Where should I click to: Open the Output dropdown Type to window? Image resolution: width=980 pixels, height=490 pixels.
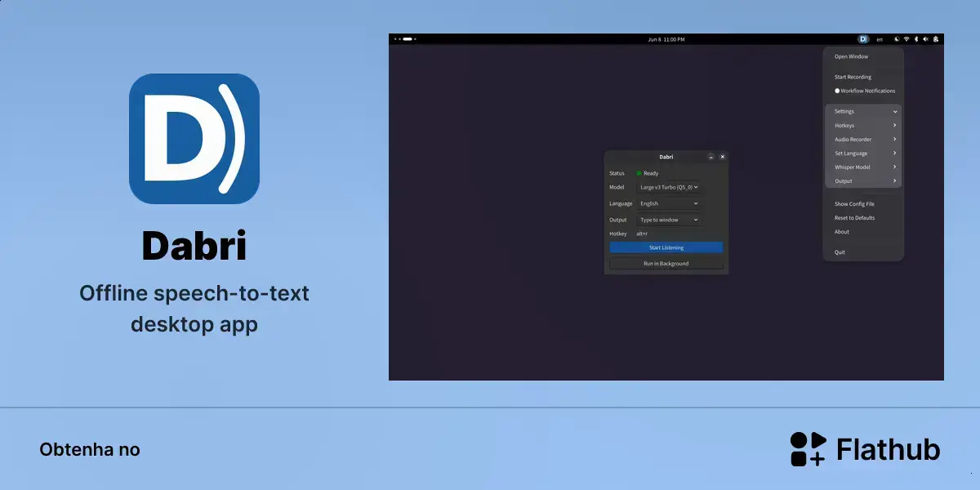(669, 220)
